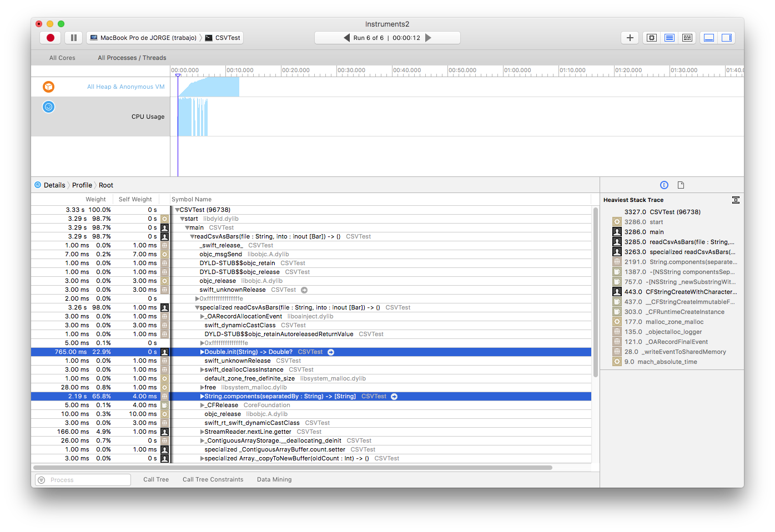The image size is (775, 532).
Task: Collapse the start libdyld.dylib row
Action: pos(182,219)
